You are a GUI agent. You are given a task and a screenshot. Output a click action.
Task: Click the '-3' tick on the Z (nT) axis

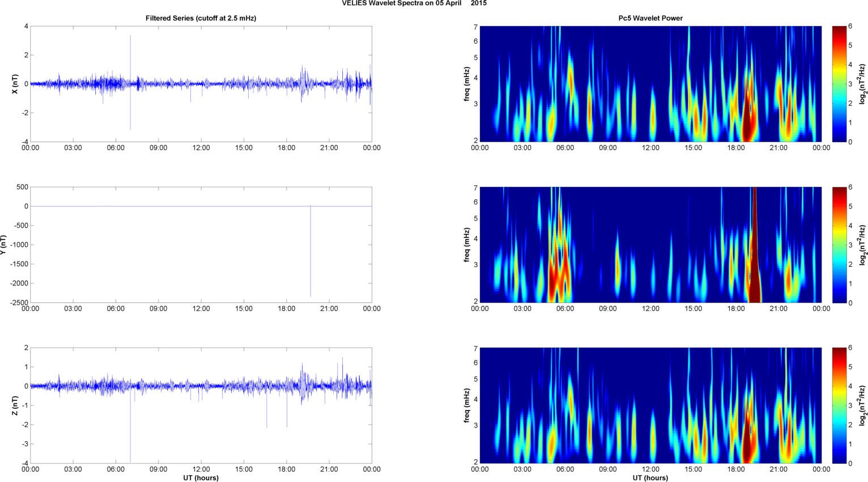tap(25, 444)
